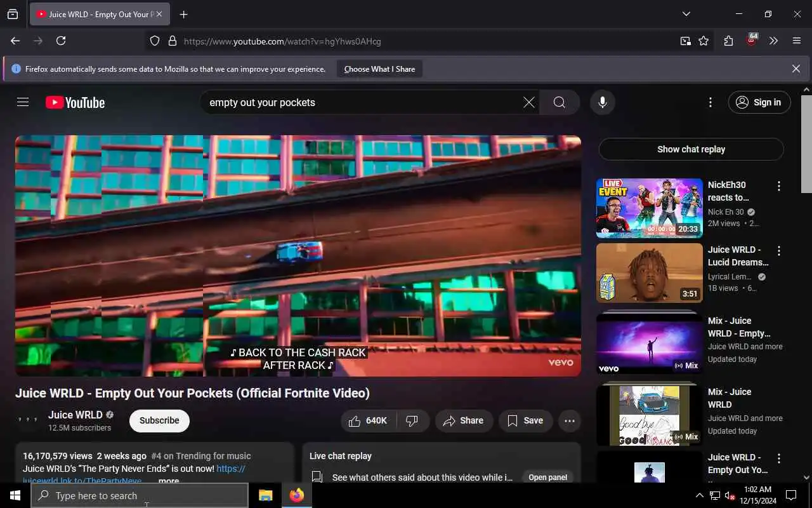Click the video player to pause

click(x=298, y=256)
